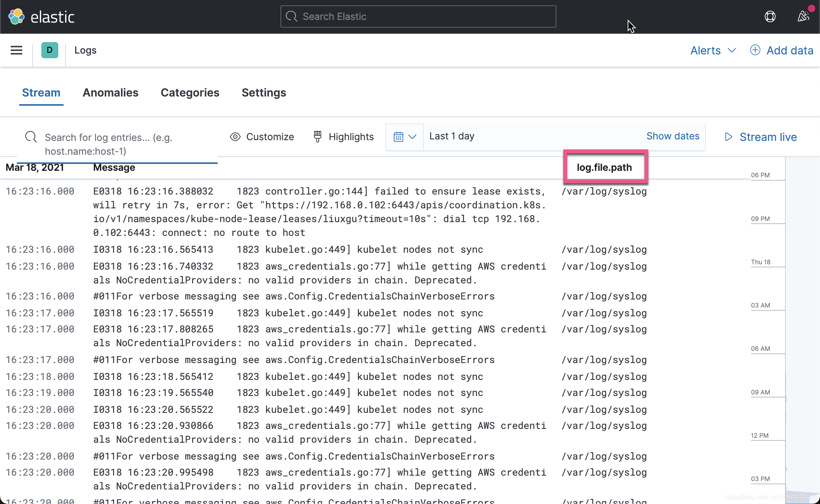The image size is (820, 504).
Task: Open the newsfeed celebration icon
Action: [803, 16]
